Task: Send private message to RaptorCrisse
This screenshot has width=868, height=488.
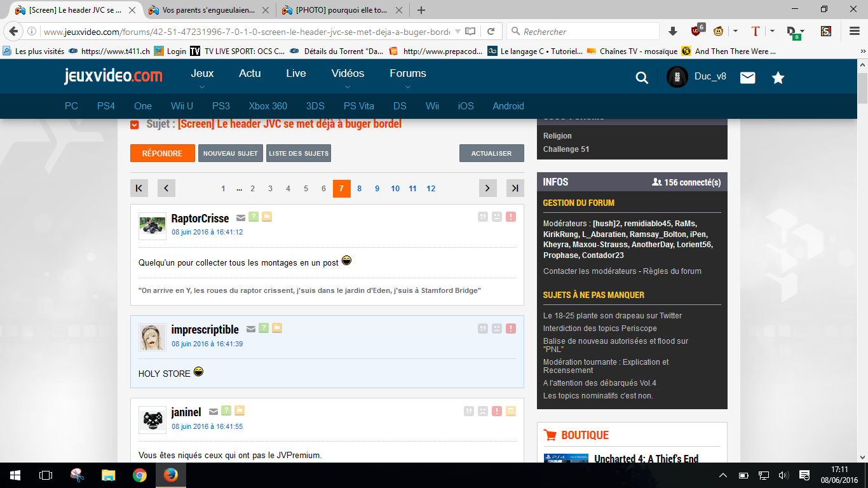Action: [x=241, y=217]
